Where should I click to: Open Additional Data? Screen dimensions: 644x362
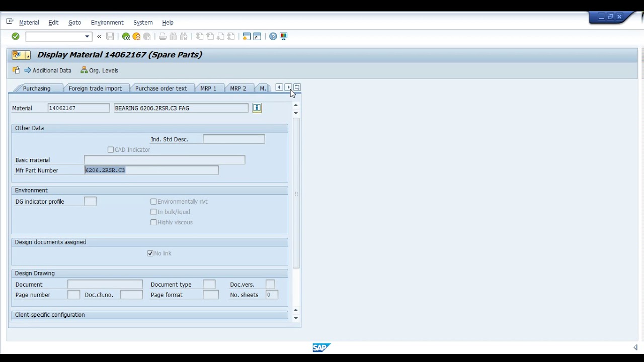click(48, 70)
